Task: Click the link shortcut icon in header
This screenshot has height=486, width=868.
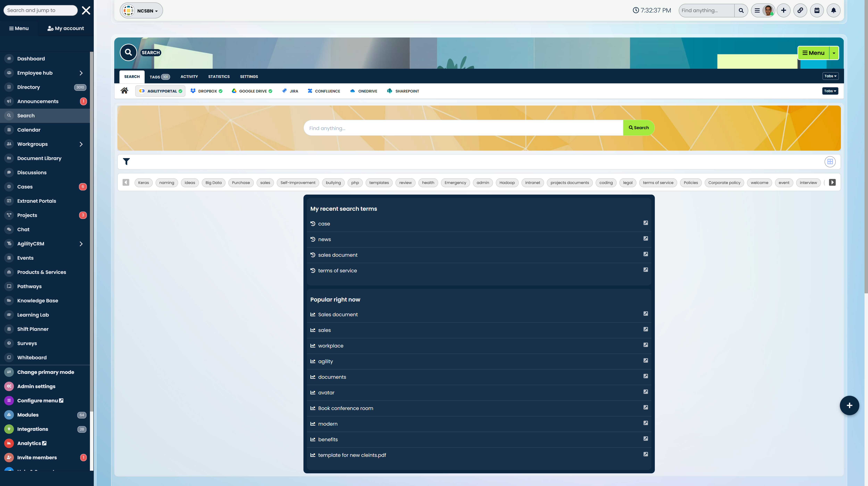Action: point(800,10)
